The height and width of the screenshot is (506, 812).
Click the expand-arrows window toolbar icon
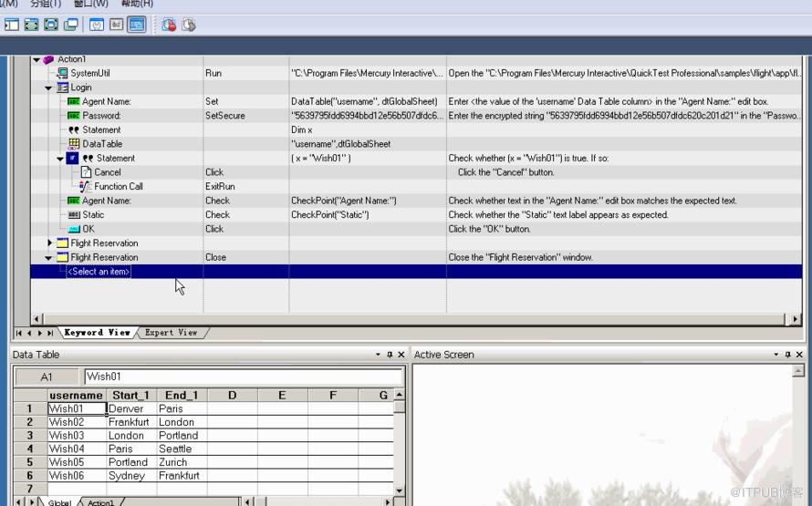(x=32, y=25)
